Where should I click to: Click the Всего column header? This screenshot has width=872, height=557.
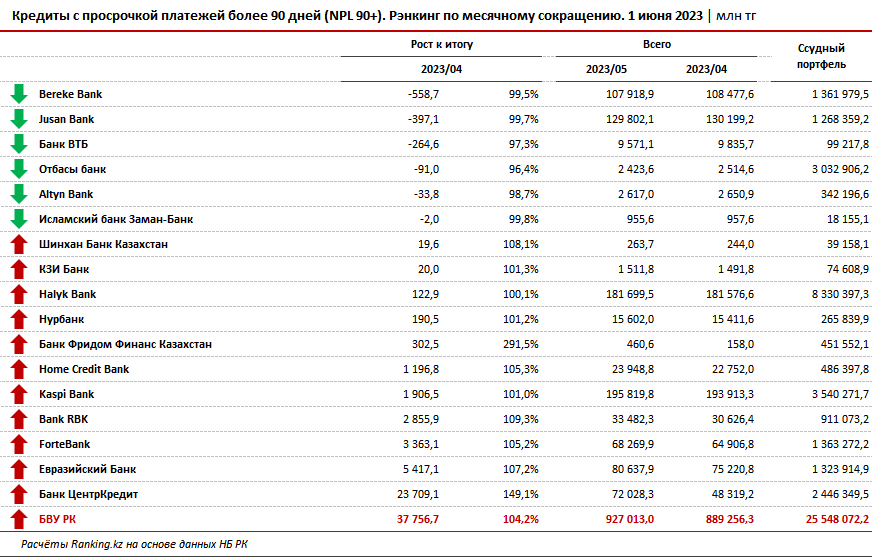click(657, 44)
